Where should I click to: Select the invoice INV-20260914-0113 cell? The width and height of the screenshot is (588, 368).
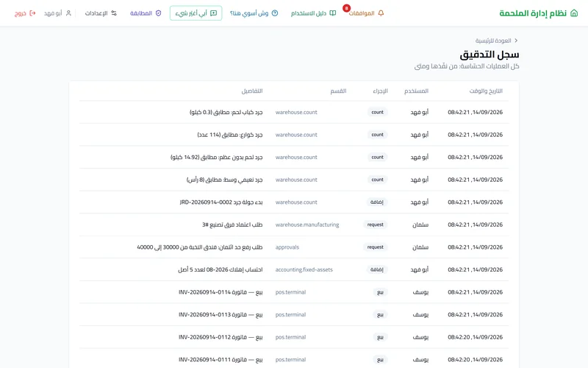tap(221, 315)
